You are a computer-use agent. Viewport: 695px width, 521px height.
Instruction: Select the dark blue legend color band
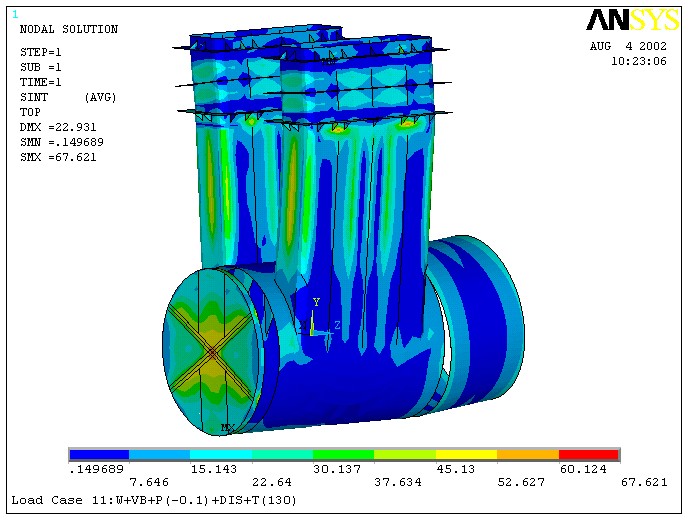pos(99,455)
